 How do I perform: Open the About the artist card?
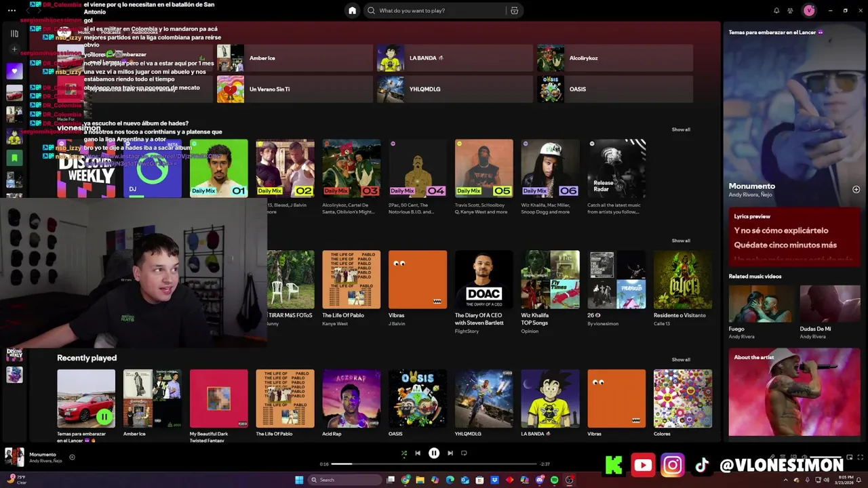(794, 392)
